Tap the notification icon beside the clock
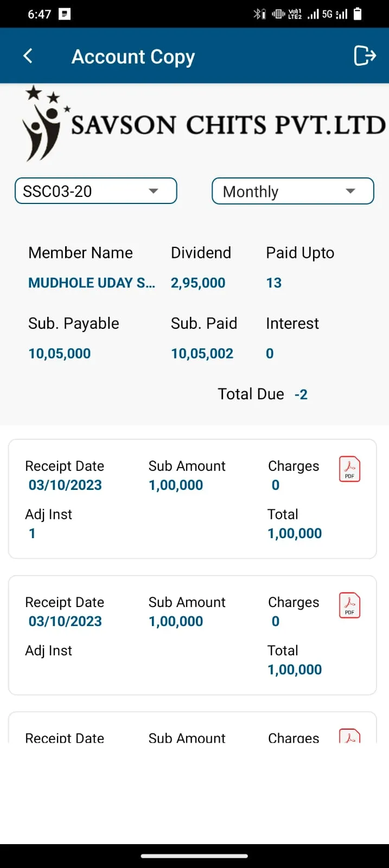This screenshot has height=868, width=389. click(65, 14)
